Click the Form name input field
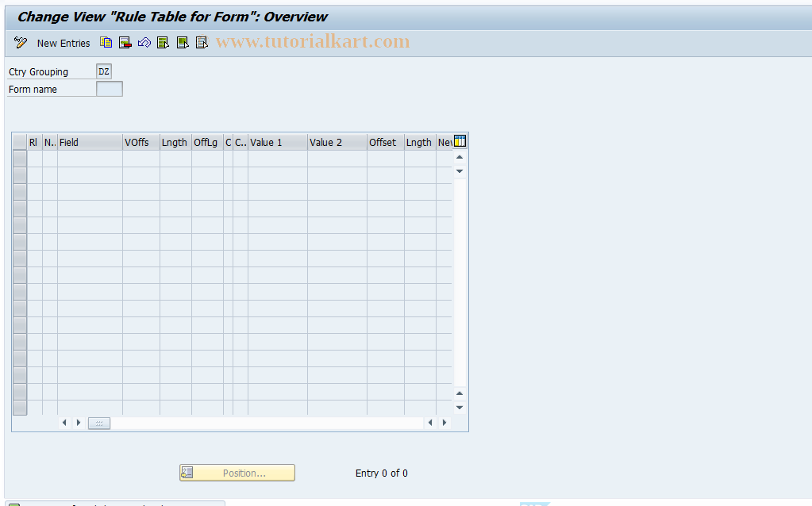Viewport: 812px width, 506px height. tap(110, 89)
